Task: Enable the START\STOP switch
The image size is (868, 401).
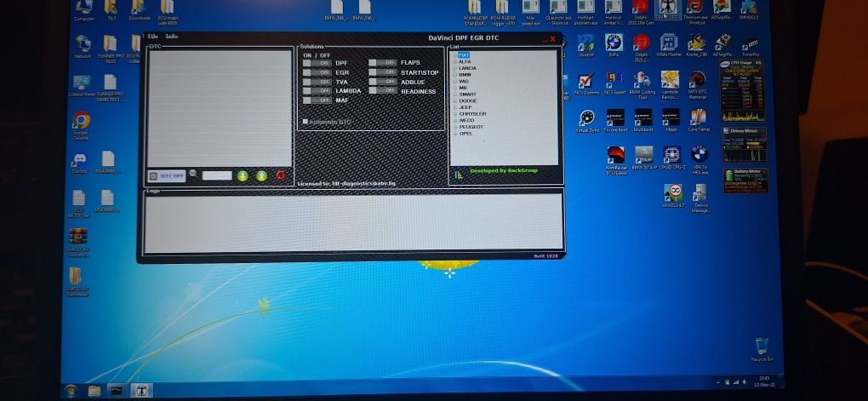Action: (x=383, y=72)
